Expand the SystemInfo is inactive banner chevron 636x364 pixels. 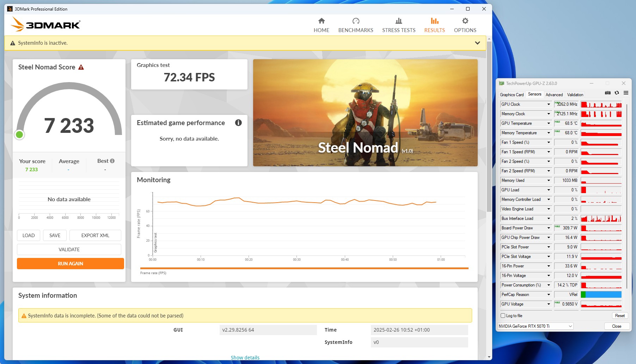477,43
